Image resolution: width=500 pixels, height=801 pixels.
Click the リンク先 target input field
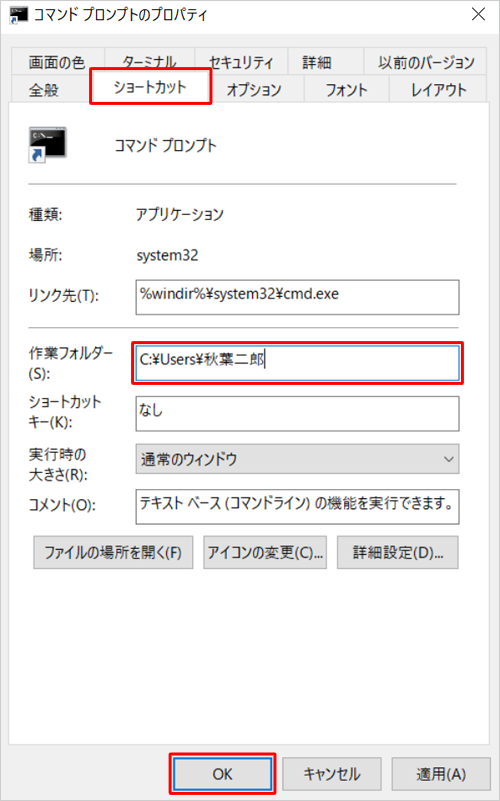297,297
